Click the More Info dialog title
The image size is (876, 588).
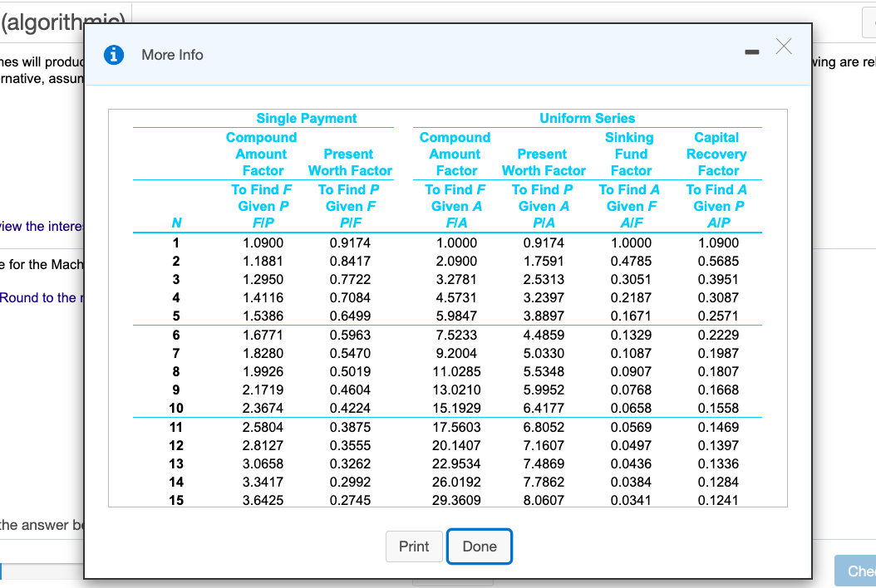pyautogui.click(x=172, y=55)
